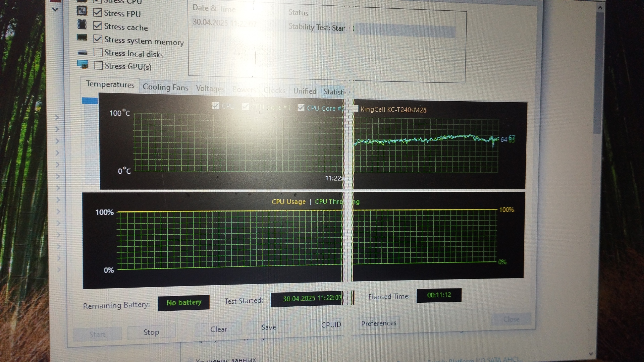The width and height of the screenshot is (644, 362).
Task: Click the Stress GPU monitor icon
Action: click(83, 64)
